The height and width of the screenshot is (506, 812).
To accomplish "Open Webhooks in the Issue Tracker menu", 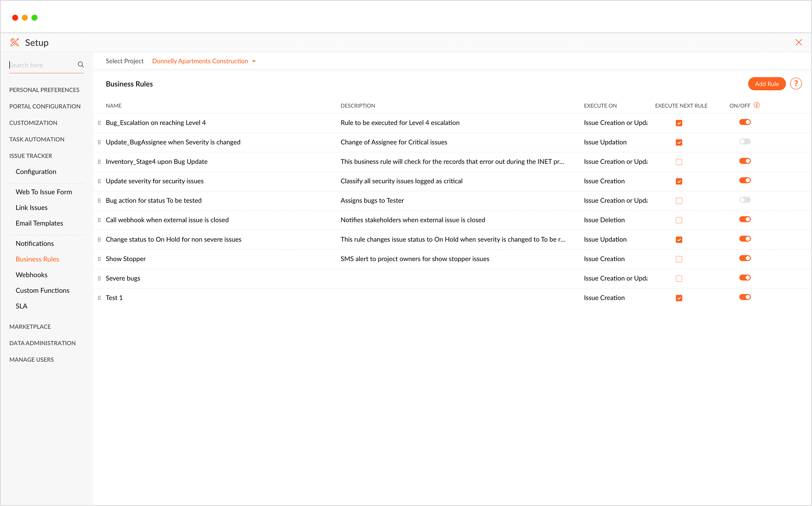I will pos(31,275).
